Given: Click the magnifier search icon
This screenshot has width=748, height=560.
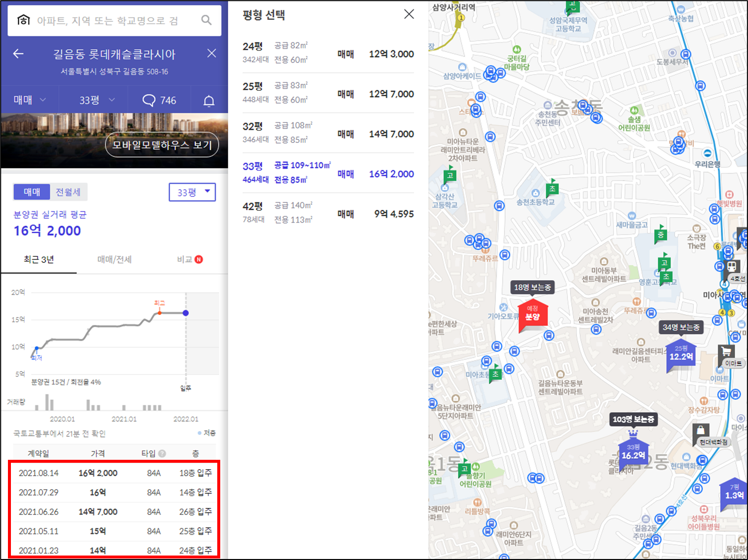Looking at the screenshot, I should coord(206,20).
